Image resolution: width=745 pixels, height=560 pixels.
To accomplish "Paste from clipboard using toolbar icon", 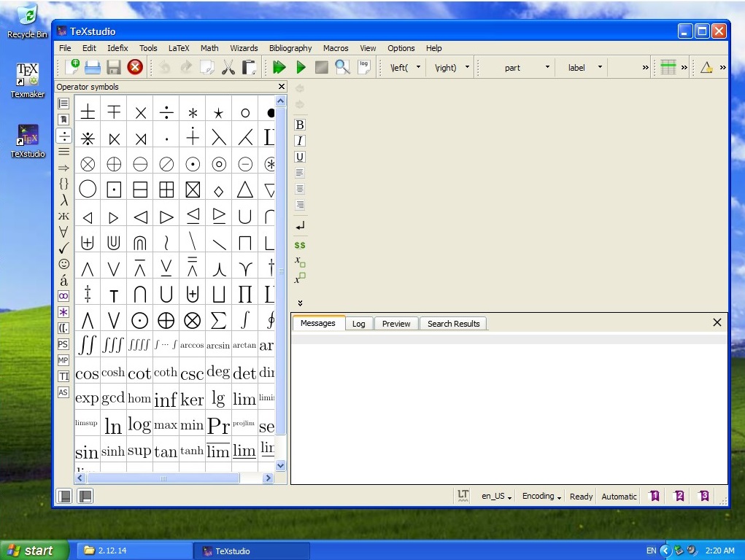I will 249,67.
